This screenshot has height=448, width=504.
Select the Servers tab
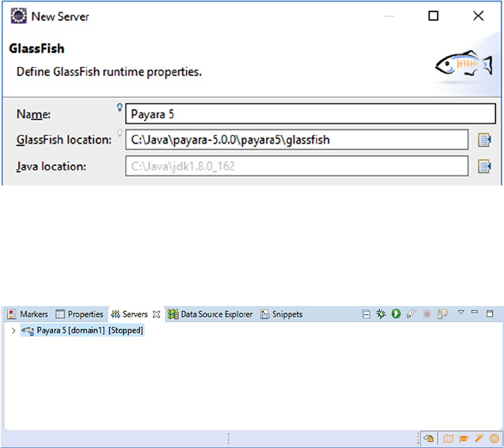[129, 314]
